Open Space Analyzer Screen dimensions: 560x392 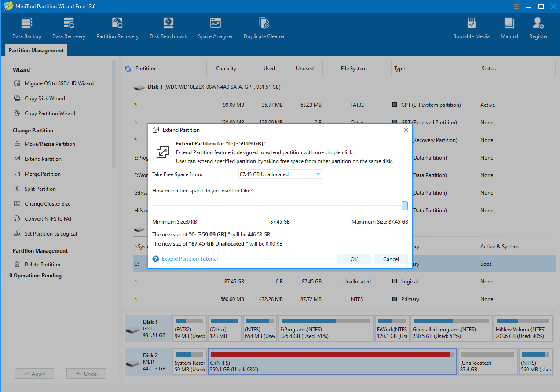tap(215, 29)
